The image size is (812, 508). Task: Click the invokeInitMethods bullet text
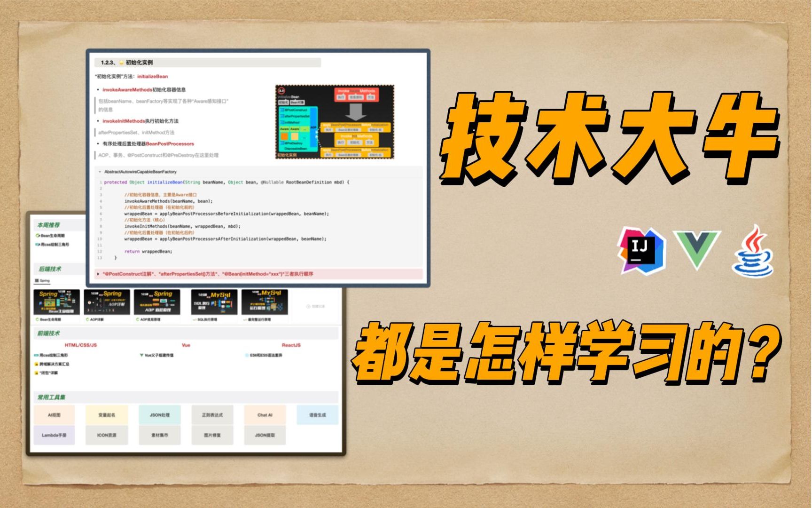[141, 121]
